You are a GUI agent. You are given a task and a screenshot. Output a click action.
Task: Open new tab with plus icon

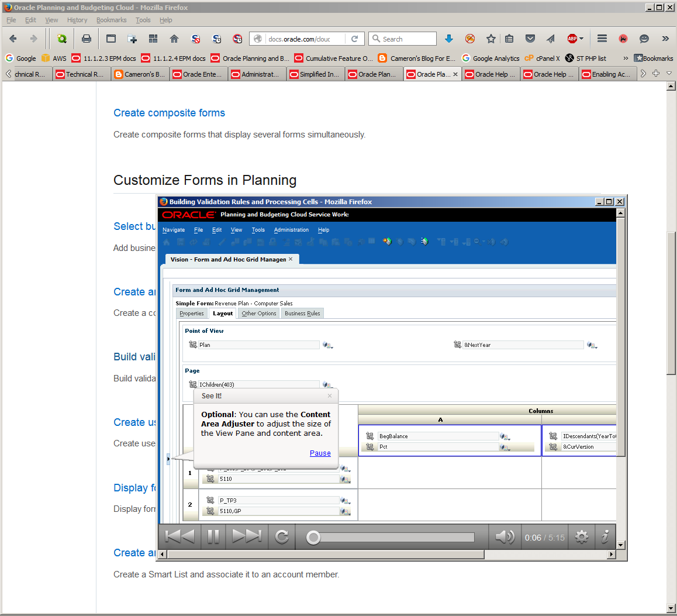point(656,74)
